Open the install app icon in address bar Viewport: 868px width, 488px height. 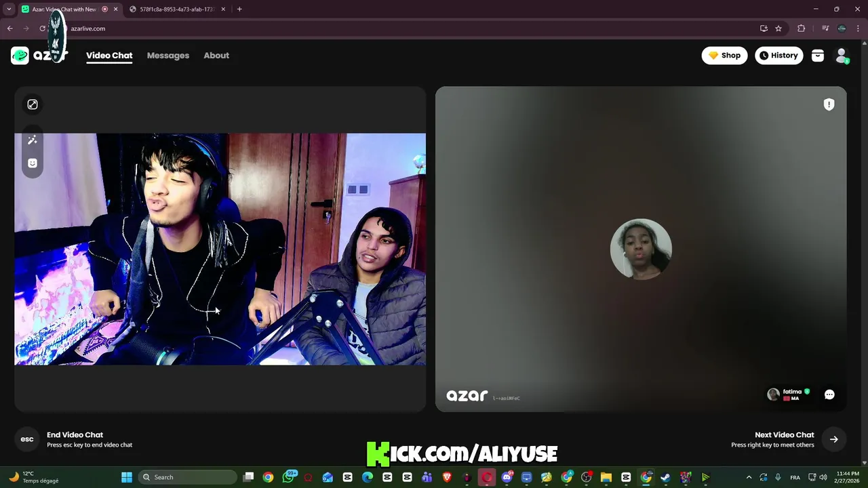click(x=764, y=28)
